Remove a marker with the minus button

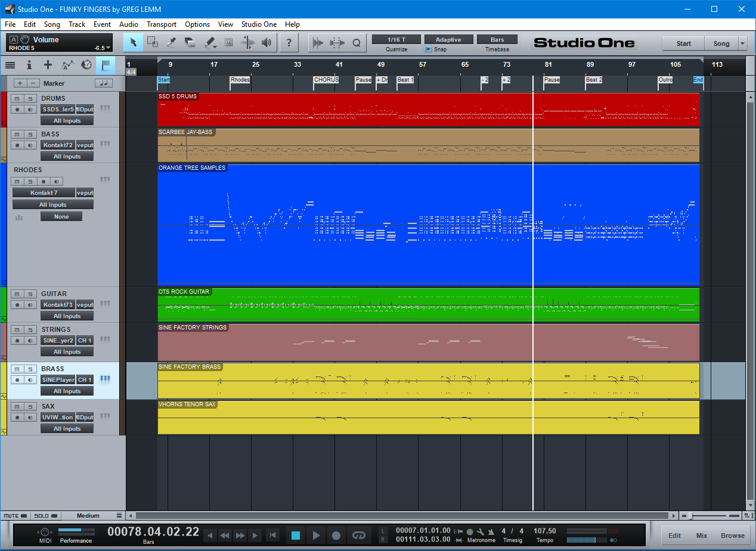34,83
